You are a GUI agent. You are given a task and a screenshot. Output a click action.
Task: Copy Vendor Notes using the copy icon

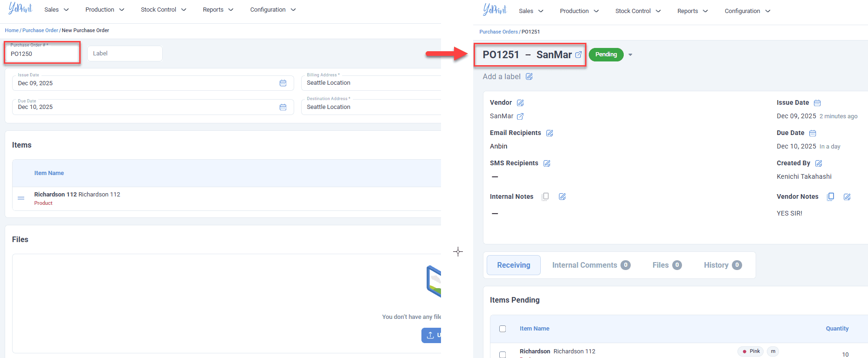coord(830,197)
